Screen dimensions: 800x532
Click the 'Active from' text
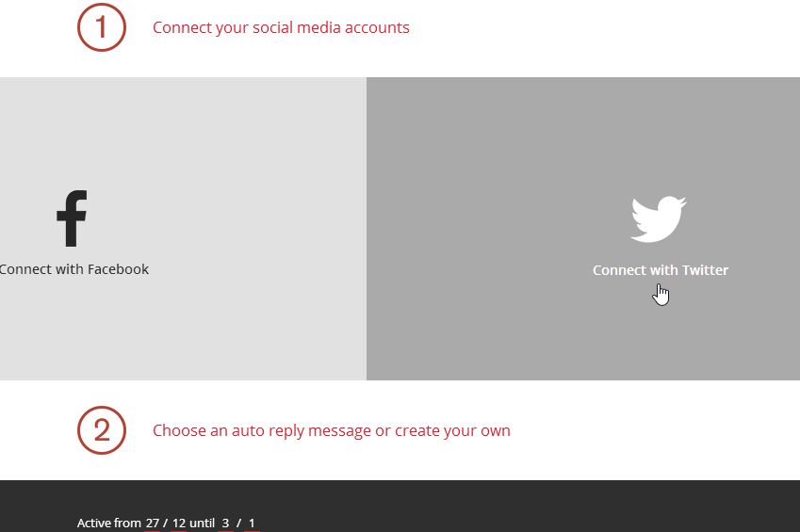tap(108, 524)
